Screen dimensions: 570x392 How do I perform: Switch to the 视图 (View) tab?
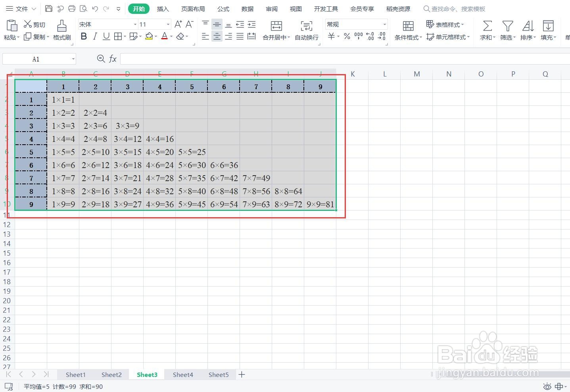pos(296,9)
